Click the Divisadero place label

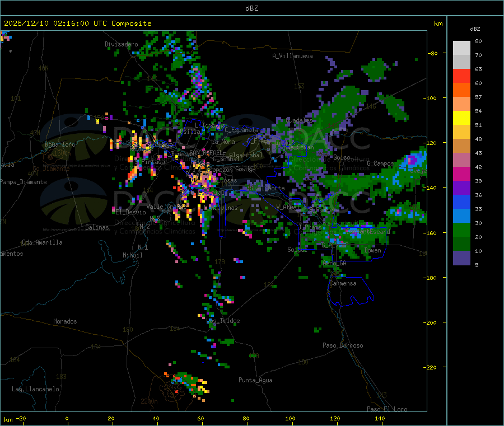[121, 44]
